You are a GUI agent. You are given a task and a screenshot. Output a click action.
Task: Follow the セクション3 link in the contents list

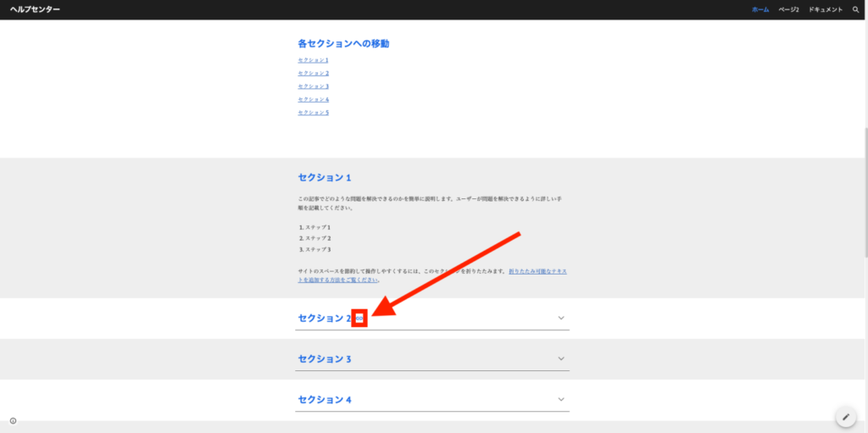[x=313, y=86]
